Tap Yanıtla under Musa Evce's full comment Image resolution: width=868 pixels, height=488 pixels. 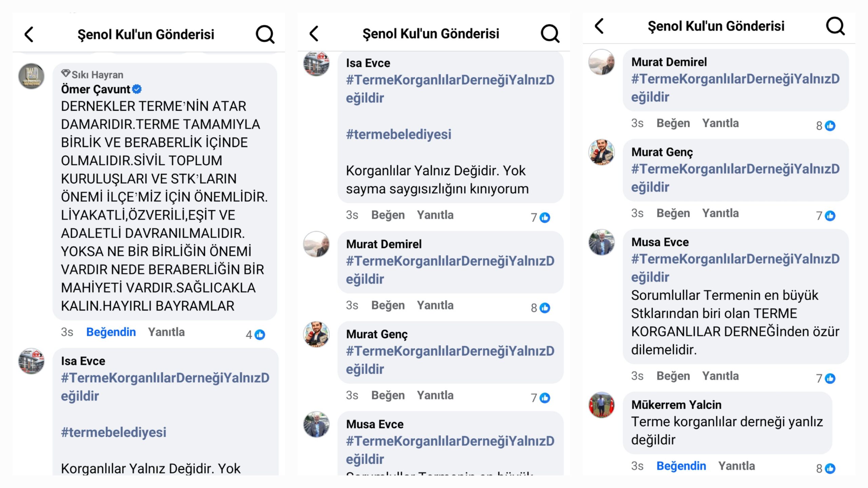(x=720, y=376)
